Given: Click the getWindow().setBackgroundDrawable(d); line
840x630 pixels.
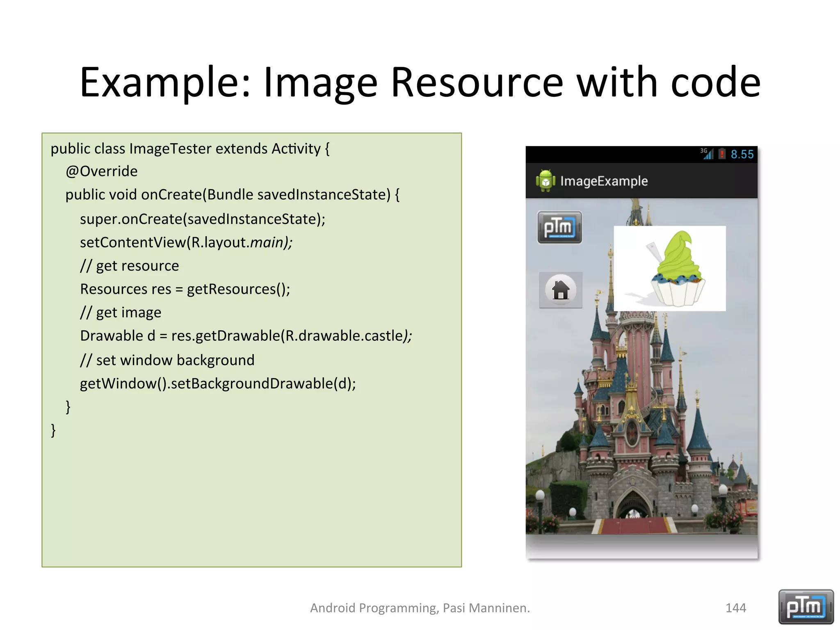Looking at the screenshot, I should (x=218, y=383).
